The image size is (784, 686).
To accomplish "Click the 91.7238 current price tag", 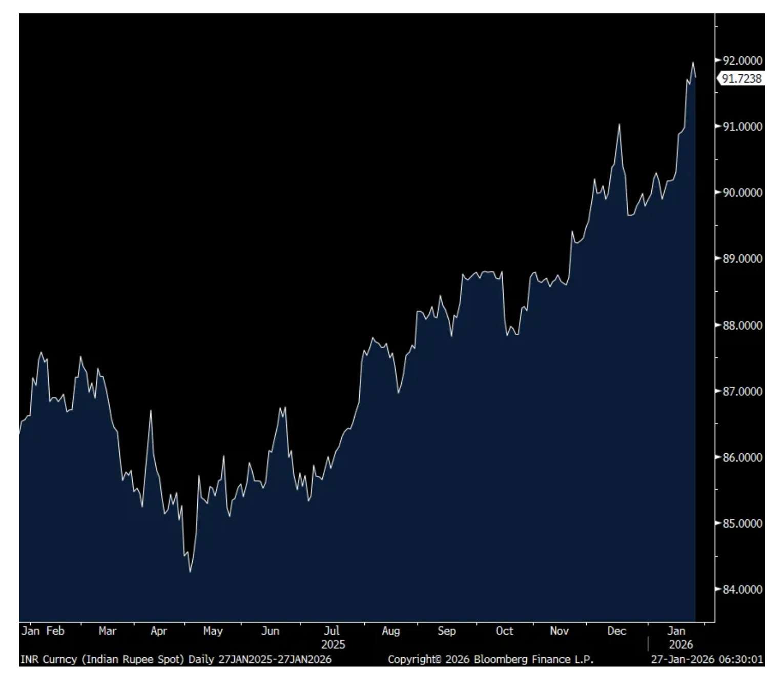I will [x=741, y=78].
